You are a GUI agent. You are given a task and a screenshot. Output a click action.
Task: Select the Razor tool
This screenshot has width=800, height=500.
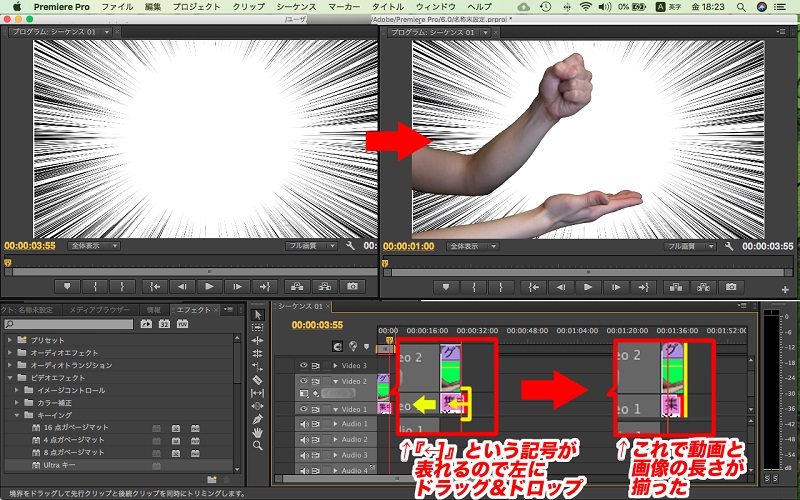258,380
